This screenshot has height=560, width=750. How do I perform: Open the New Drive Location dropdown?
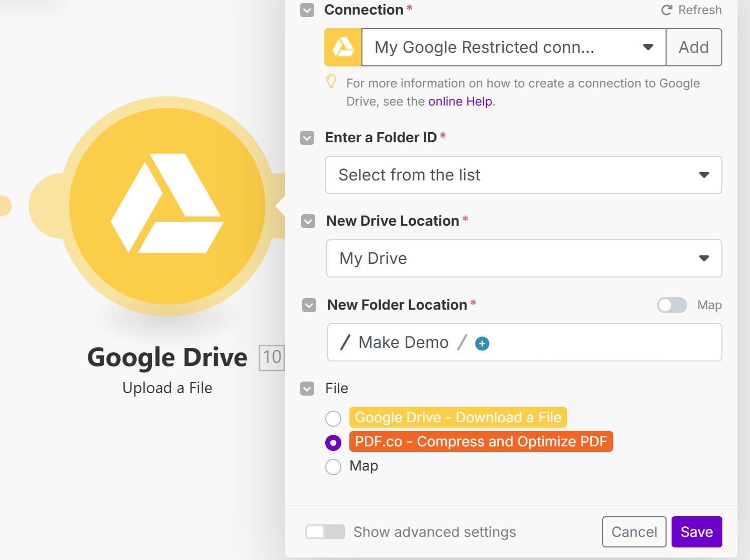coord(524,258)
